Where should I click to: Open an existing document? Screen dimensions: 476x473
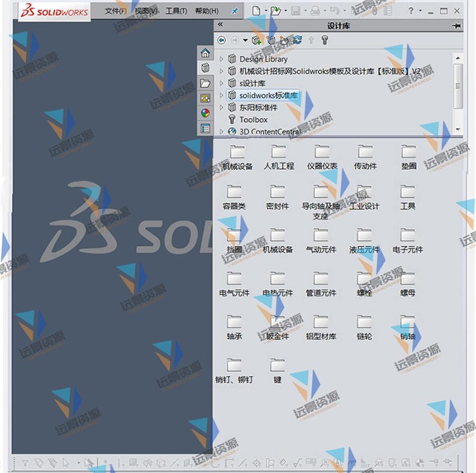click(x=275, y=11)
